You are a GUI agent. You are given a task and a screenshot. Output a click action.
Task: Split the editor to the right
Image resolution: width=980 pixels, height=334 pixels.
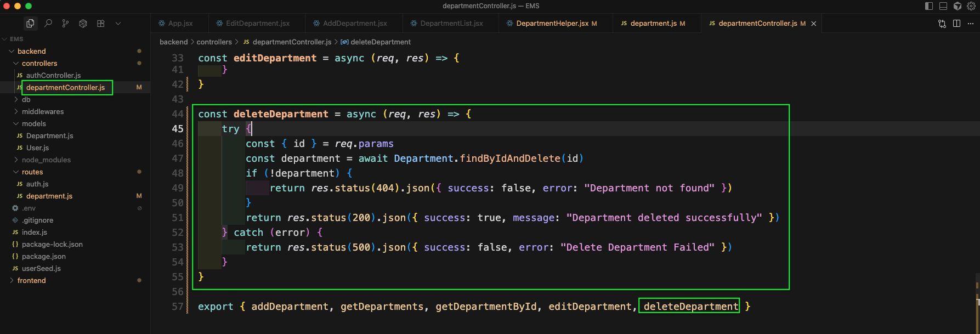[x=956, y=24]
